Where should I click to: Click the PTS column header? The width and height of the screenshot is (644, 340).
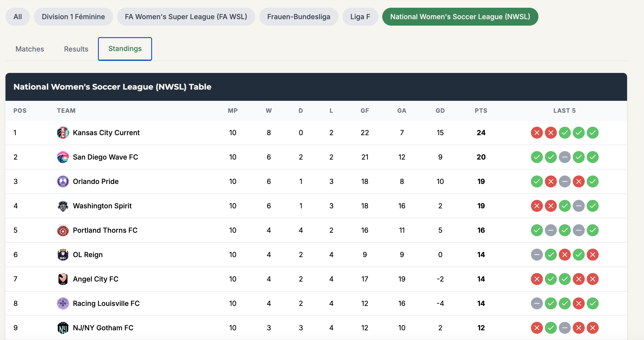pyautogui.click(x=481, y=111)
